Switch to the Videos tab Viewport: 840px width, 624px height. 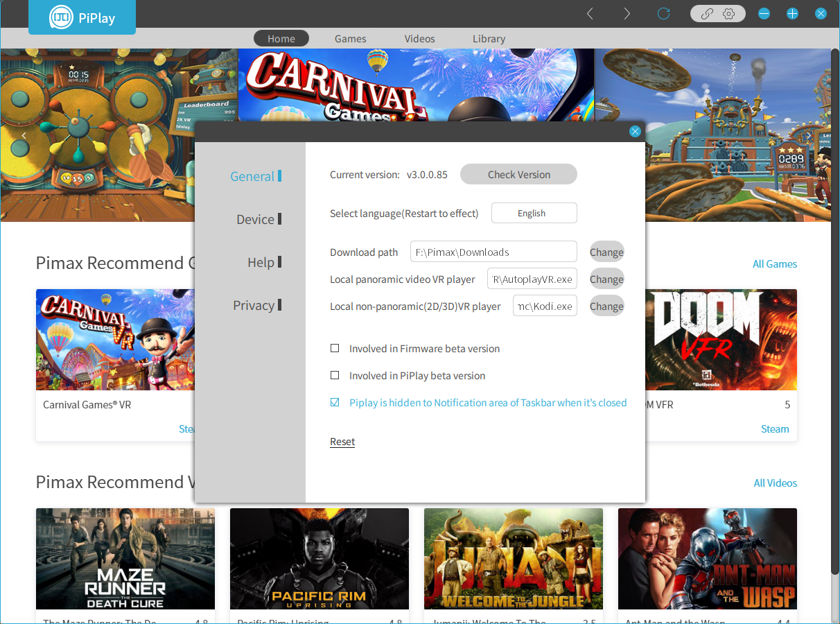(x=420, y=39)
